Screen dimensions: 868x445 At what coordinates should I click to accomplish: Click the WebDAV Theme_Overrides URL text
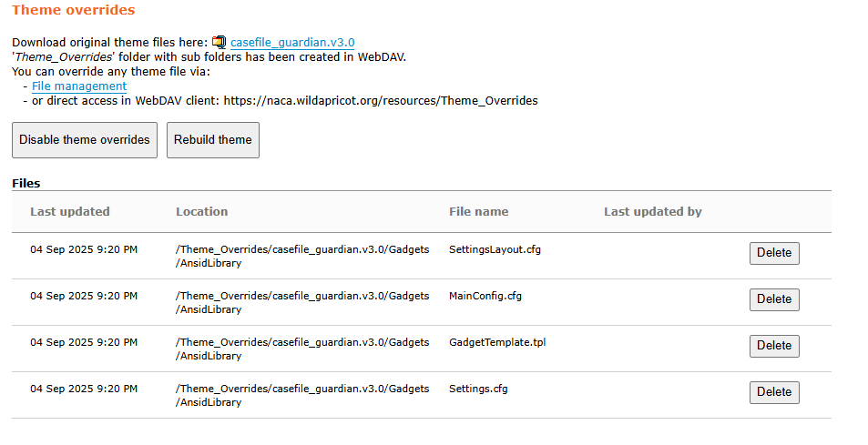[x=380, y=100]
